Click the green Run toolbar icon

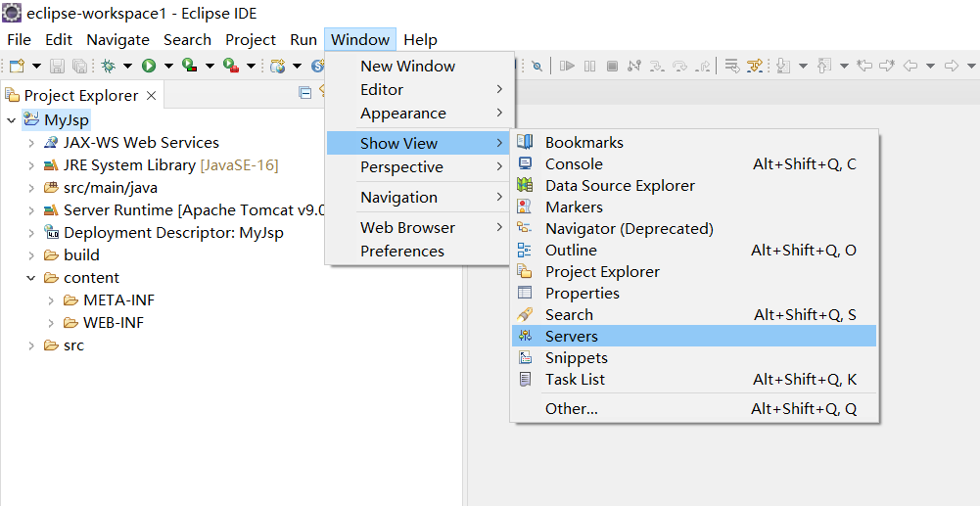pos(149,66)
